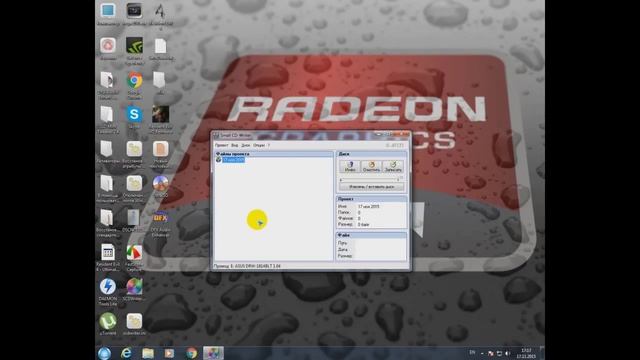Select the highlighted project root in file tree
This screenshot has width=640, height=360.
(233, 160)
